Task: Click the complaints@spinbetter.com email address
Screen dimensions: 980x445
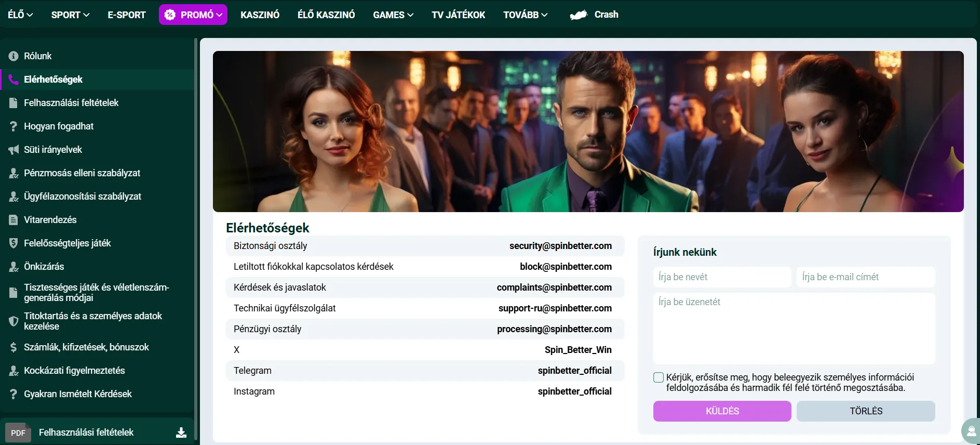Action: pos(554,287)
